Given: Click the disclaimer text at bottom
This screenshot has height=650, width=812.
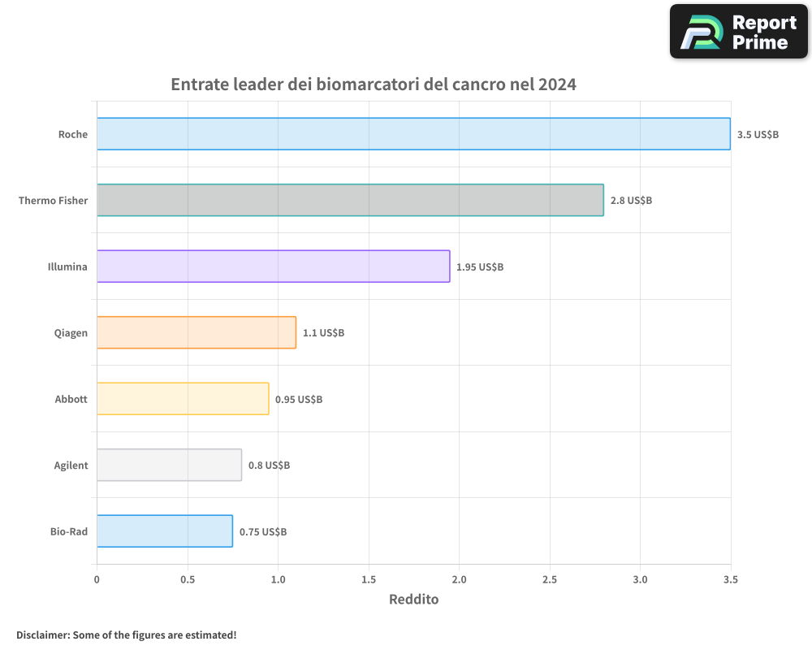Looking at the screenshot, I should pos(126,635).
